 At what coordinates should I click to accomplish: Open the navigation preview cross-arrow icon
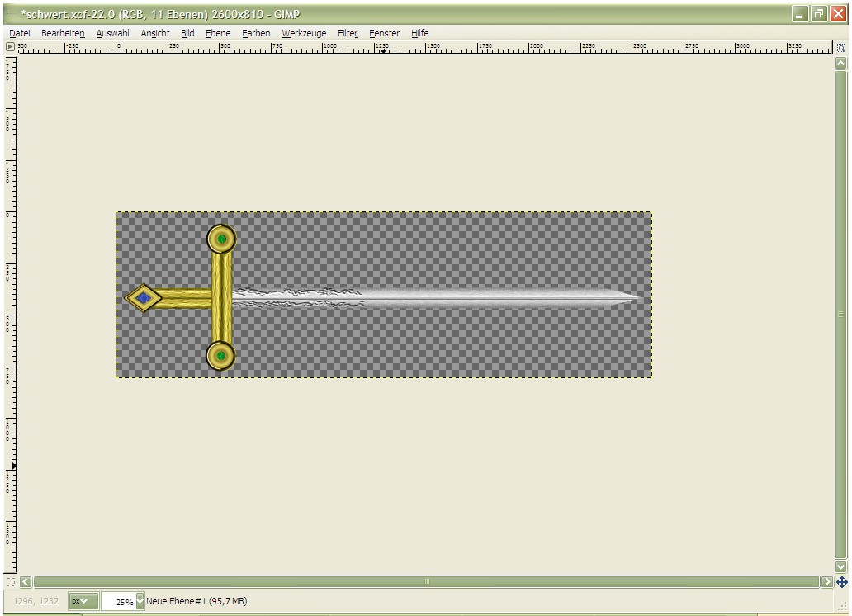841,582
